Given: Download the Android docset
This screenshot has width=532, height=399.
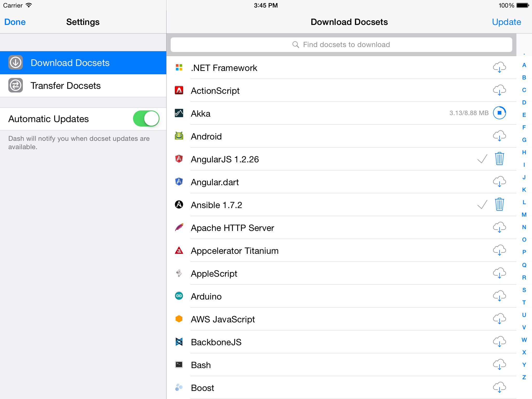Looking at the screenshot, I should [x=499, y=136].
